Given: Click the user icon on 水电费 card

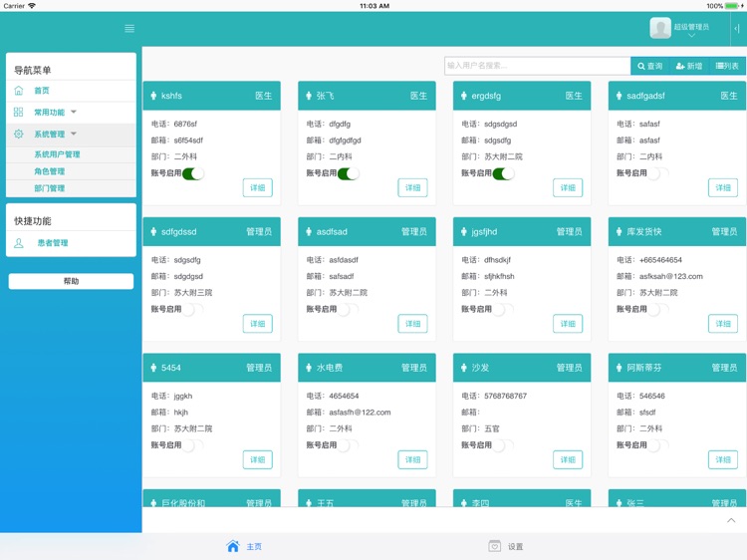Looking at the screenshot, I should coord(309,368).
